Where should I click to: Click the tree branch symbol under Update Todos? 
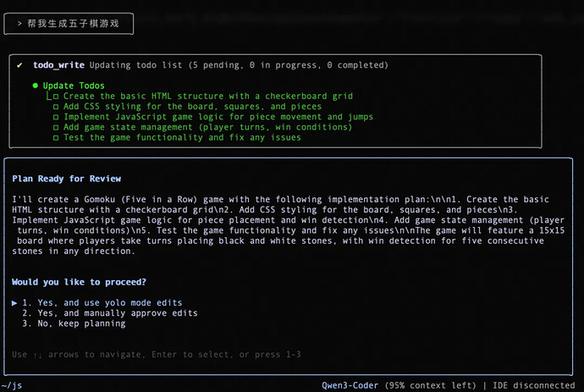tap(49, 97)
